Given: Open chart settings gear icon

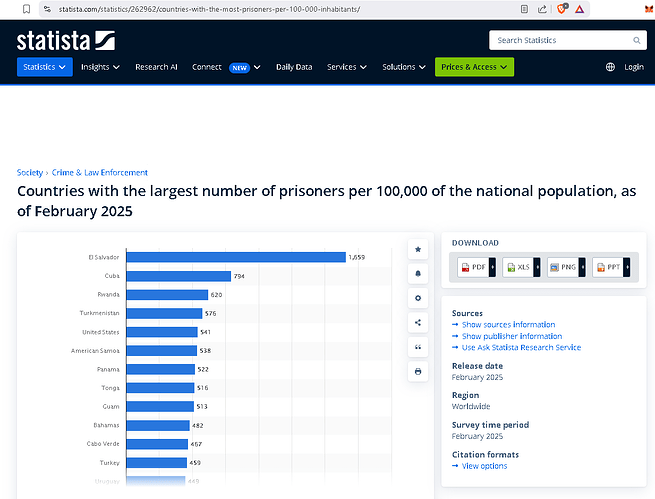Looking at the screenshot, I should 418,298.
